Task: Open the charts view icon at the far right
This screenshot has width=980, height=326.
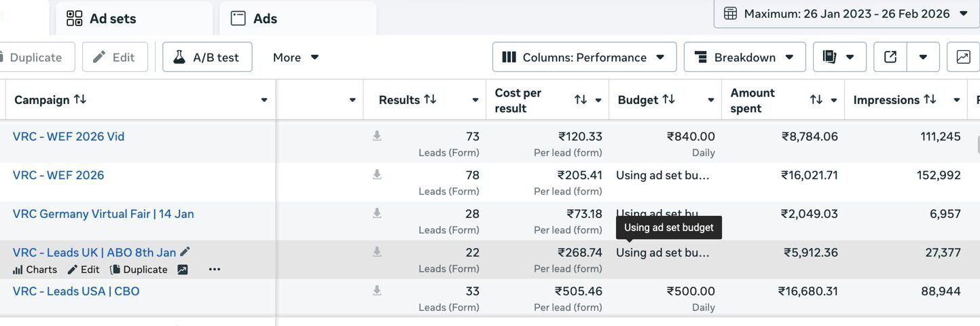Action: point(963,57)
